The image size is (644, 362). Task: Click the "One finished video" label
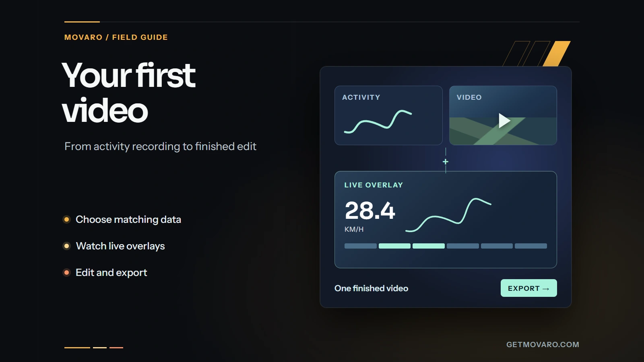(371, 288)
